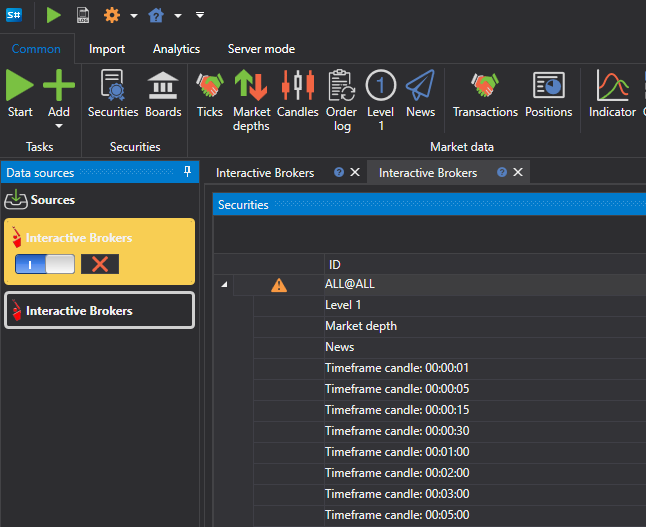
Task: Click the green play icon in quick access bar
Action: 54,15
